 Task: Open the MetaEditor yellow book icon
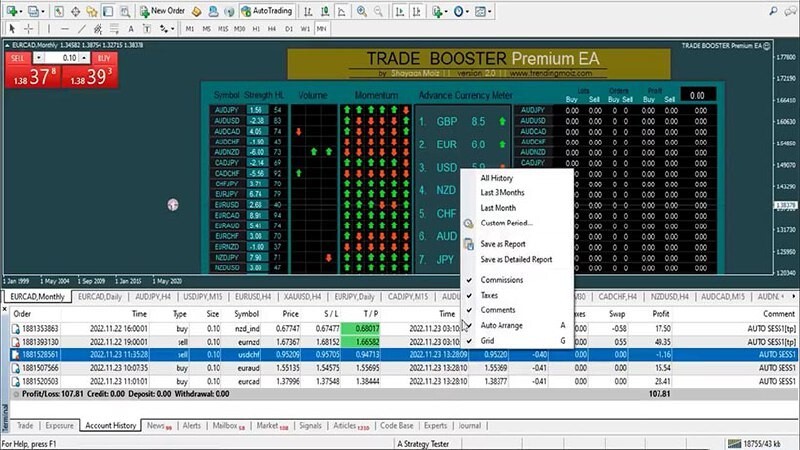tap(197, 11)
